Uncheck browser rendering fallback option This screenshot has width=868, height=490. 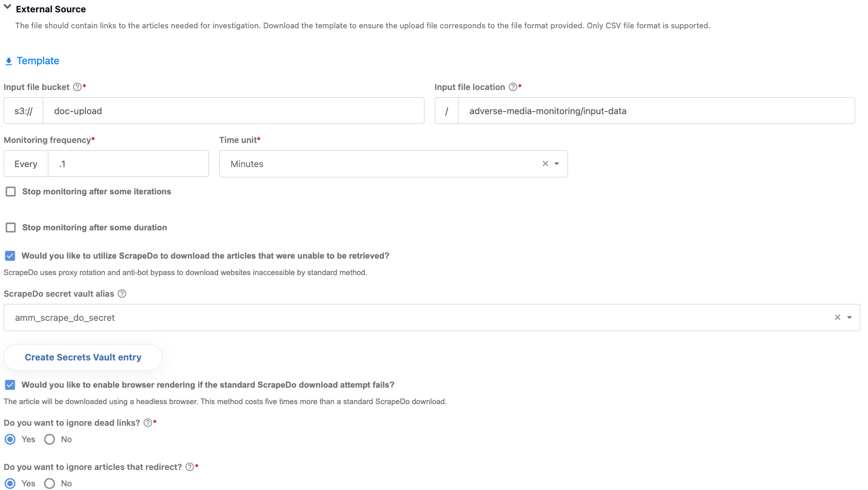point(10,385)
